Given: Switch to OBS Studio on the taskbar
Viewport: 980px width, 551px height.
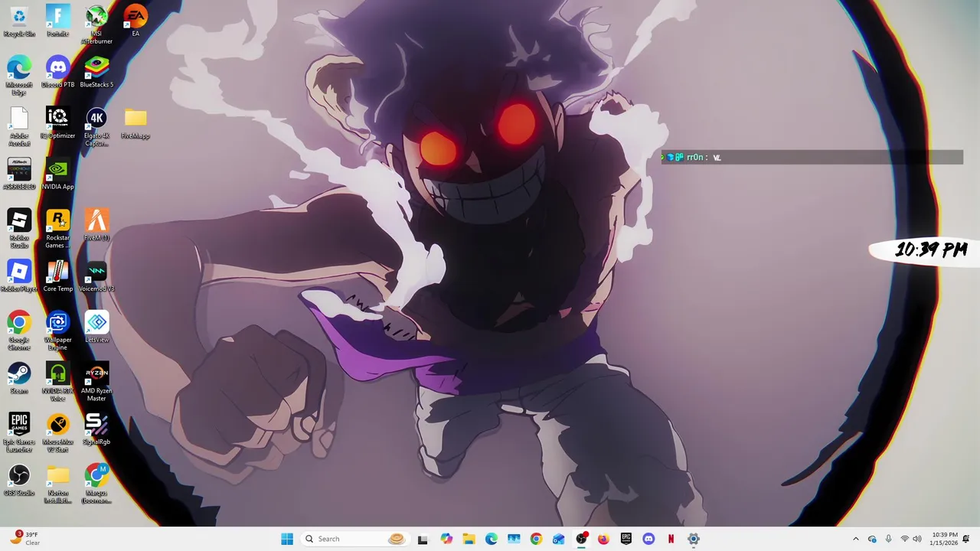Looking at the screenshot, I should 581,539.
